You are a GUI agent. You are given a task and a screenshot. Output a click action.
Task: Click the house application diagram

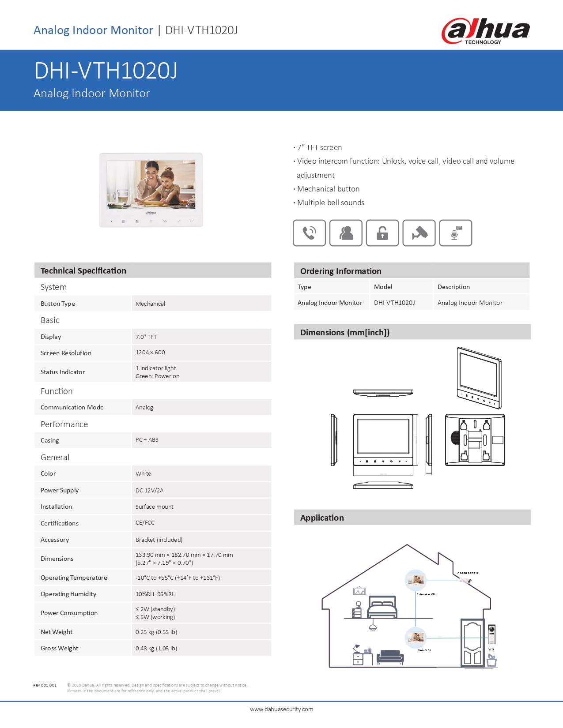click(x=409, y=606)
